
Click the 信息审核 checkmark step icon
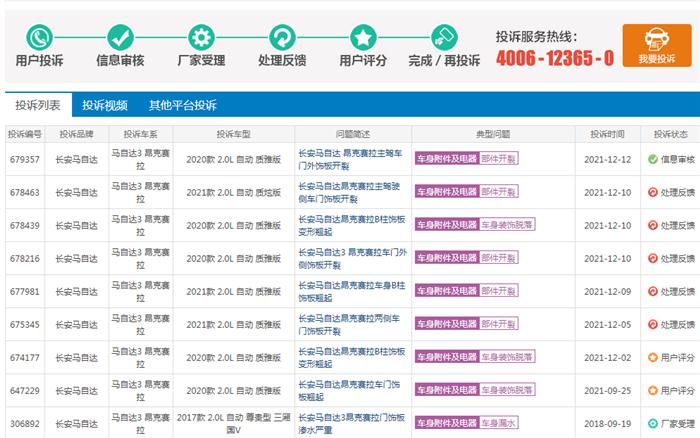120,38
